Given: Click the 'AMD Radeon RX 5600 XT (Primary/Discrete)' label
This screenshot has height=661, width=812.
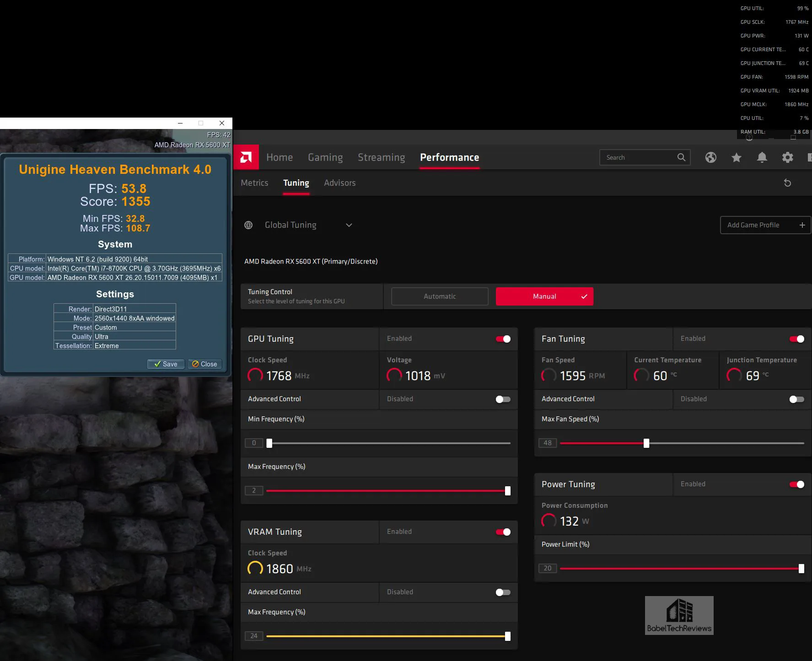Looking at the screenshot, I should point(311,262).
